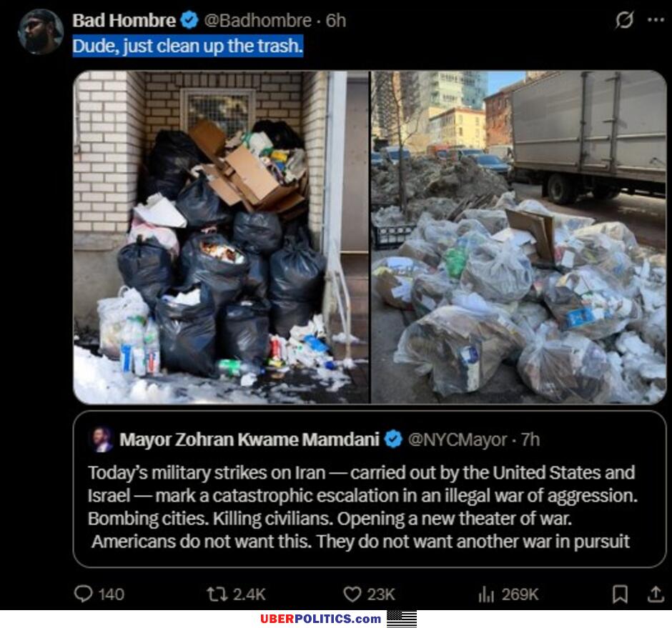
Task: Click the @NYCMayor handle
Action: point(458,439)
